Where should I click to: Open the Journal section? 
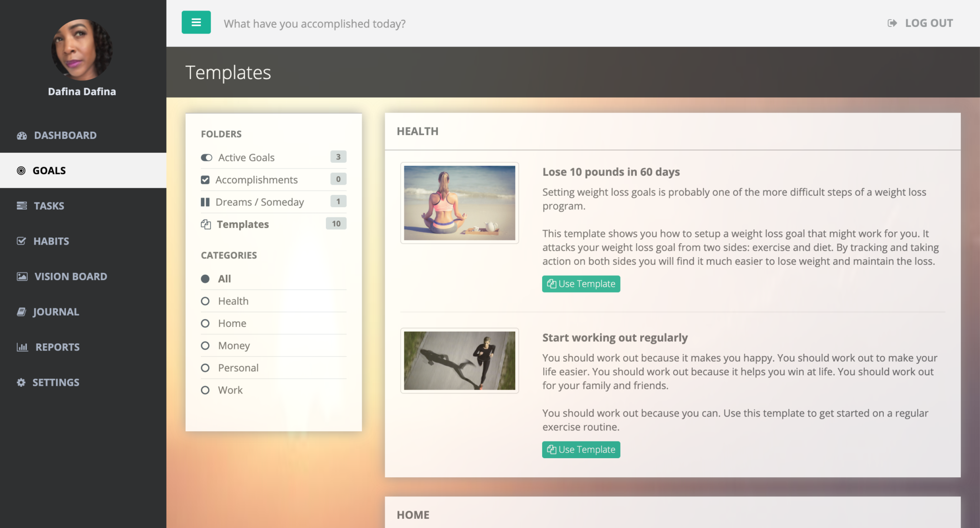(x=83, y=312)
